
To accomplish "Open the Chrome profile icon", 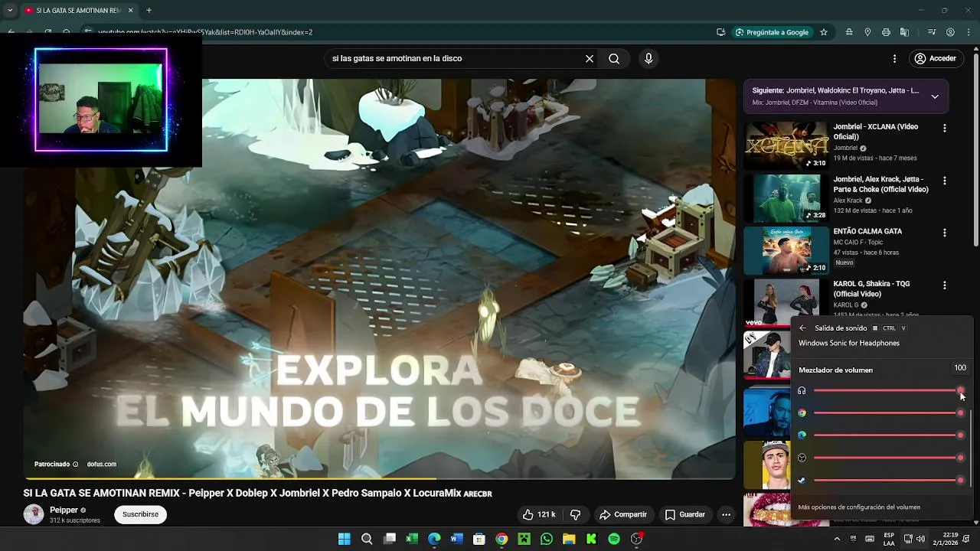I will coord(950,32).
